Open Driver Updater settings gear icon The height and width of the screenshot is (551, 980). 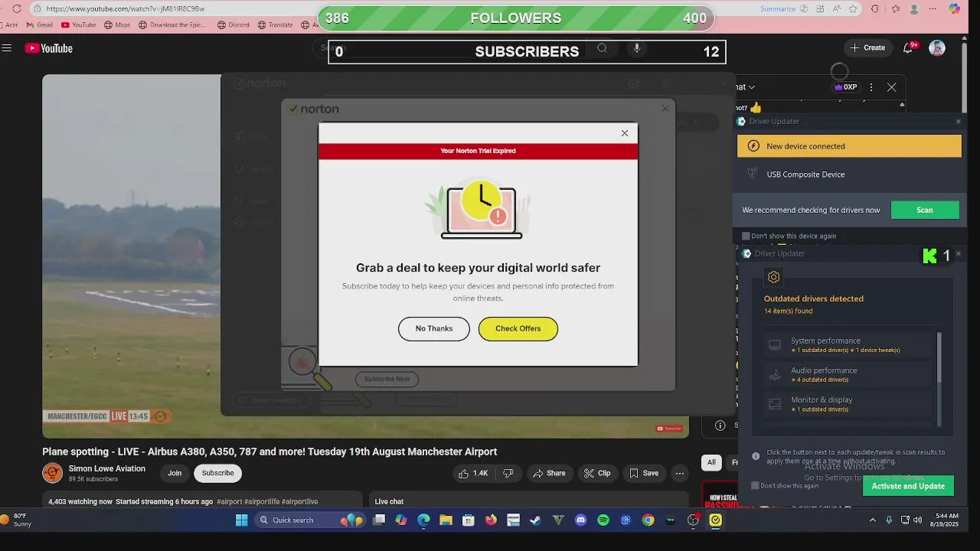(x=773, y=277)
